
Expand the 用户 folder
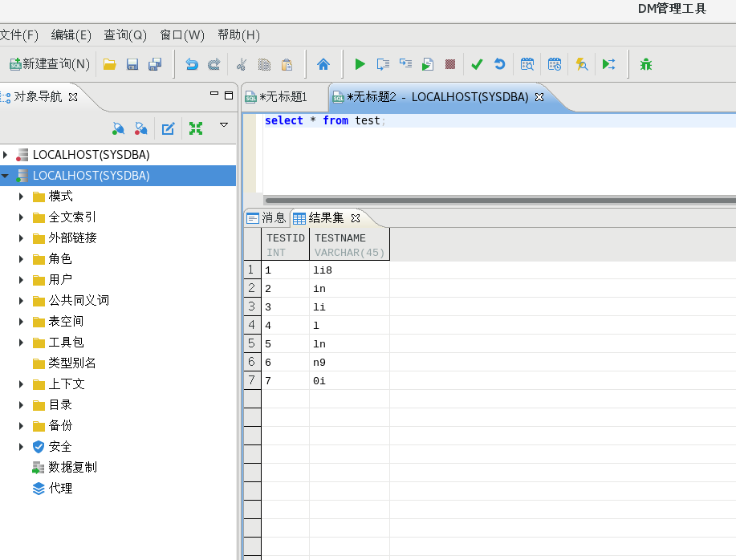pos(21,280)
